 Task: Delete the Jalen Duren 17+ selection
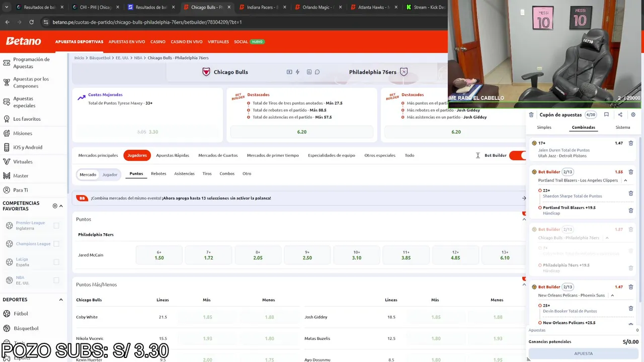point(630,143)
